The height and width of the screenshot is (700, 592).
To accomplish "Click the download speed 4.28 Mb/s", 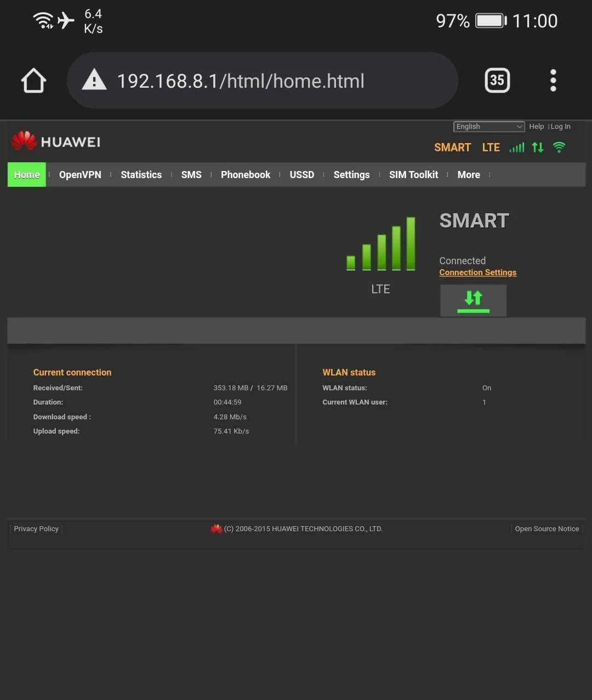I will click(230, 417).
